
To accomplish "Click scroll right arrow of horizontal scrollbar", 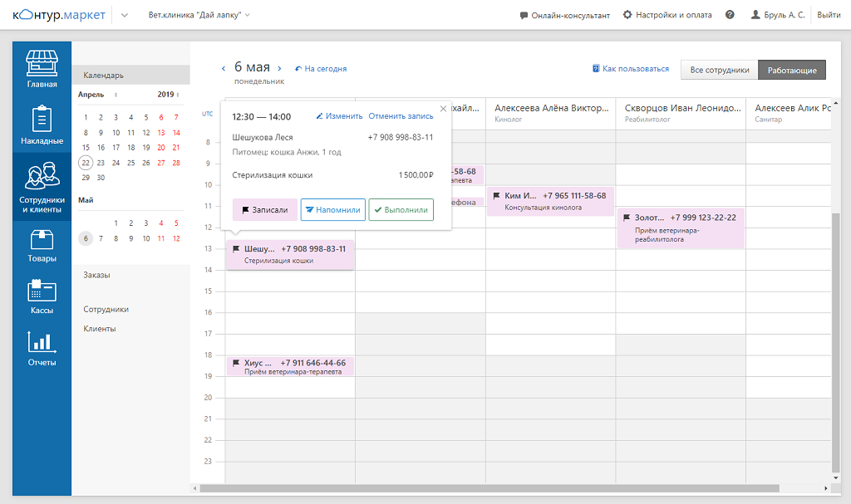I will point(826,488).
